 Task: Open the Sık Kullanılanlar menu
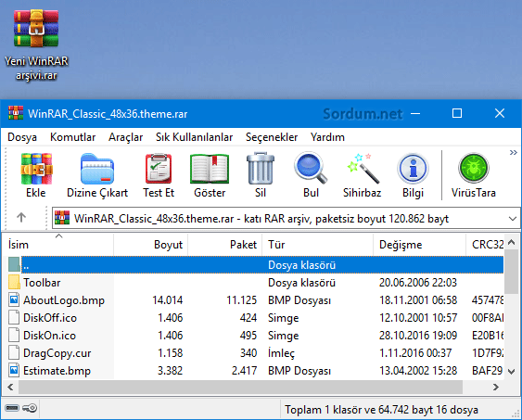pyautogui.click(x=195, y=137)
